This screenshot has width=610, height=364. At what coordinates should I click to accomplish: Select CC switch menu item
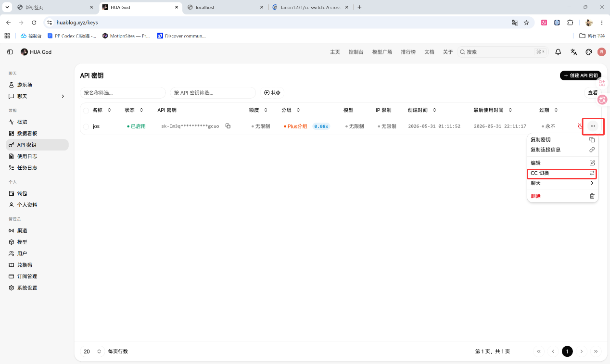coord(563,173)
